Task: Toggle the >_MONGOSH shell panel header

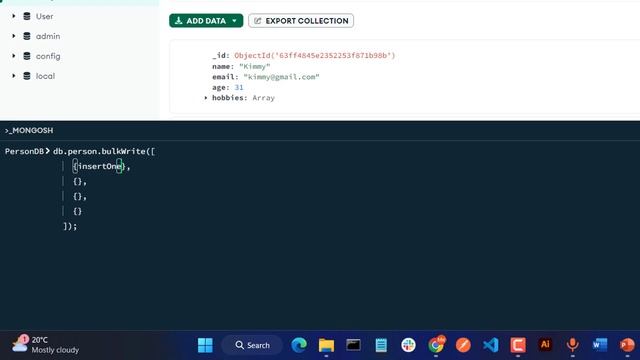Action: (29, 130)
